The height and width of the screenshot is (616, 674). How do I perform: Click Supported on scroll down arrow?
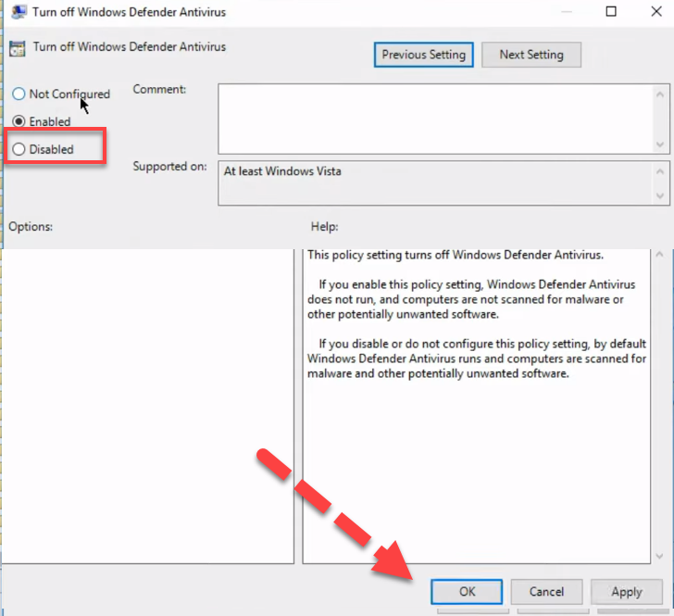point(660,196)
